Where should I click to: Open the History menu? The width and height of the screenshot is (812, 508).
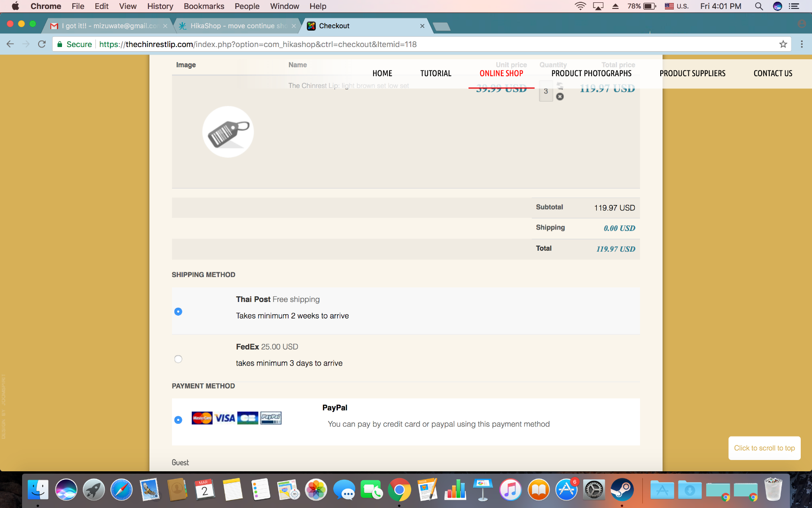(x=160, y=6)
